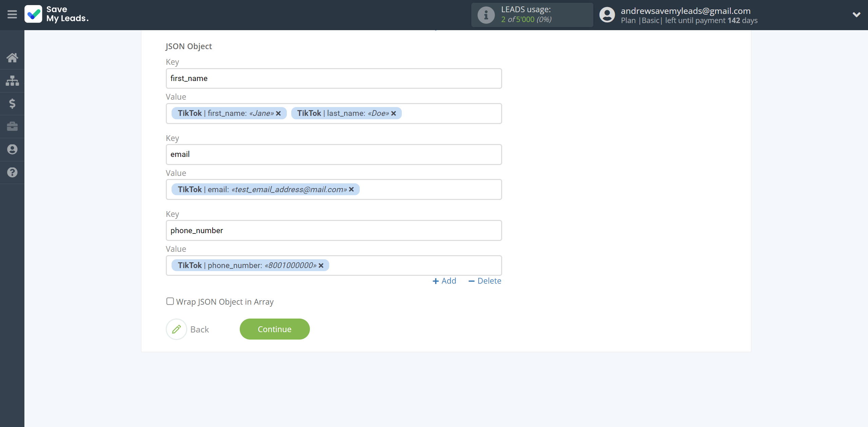The width and height of the screenshot is (868, 427).
Task: Delete the last key-value pair
Action: [485, 281]
